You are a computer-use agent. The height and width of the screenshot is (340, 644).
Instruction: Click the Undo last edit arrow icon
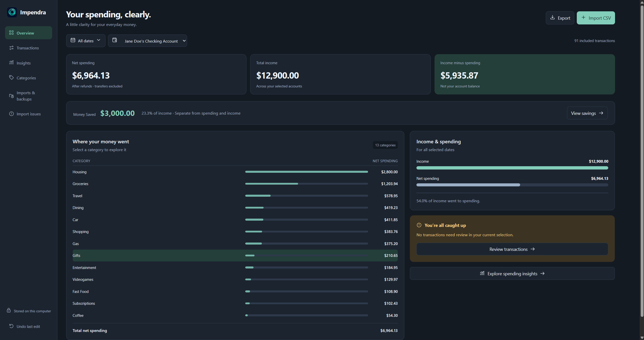(11, 326)
